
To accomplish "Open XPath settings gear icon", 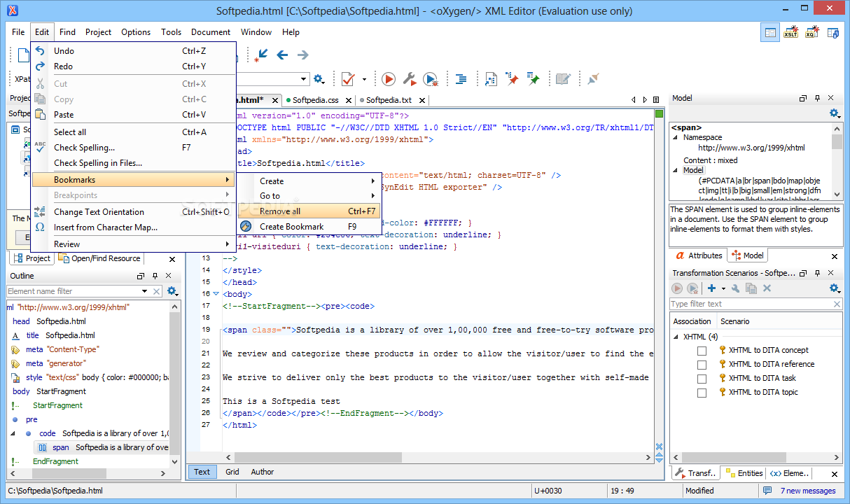I will point(319,79).
